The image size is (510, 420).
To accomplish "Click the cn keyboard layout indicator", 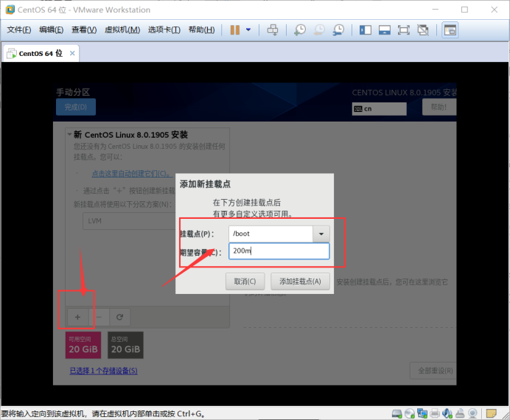I will tap(380, 109).
